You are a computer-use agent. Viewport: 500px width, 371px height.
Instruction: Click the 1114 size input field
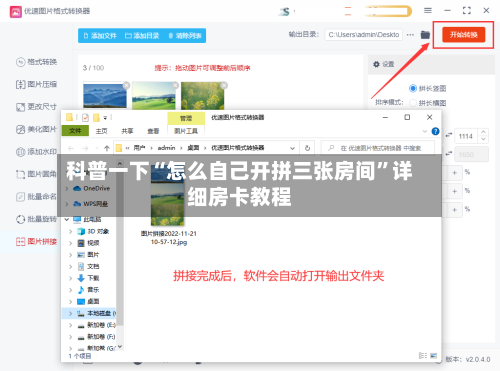pos(467,136)
